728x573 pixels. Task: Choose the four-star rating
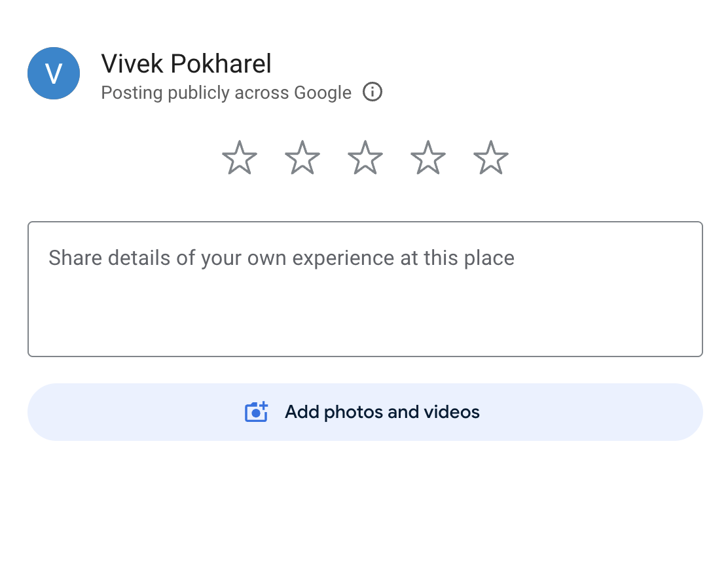tap(428, 158)
